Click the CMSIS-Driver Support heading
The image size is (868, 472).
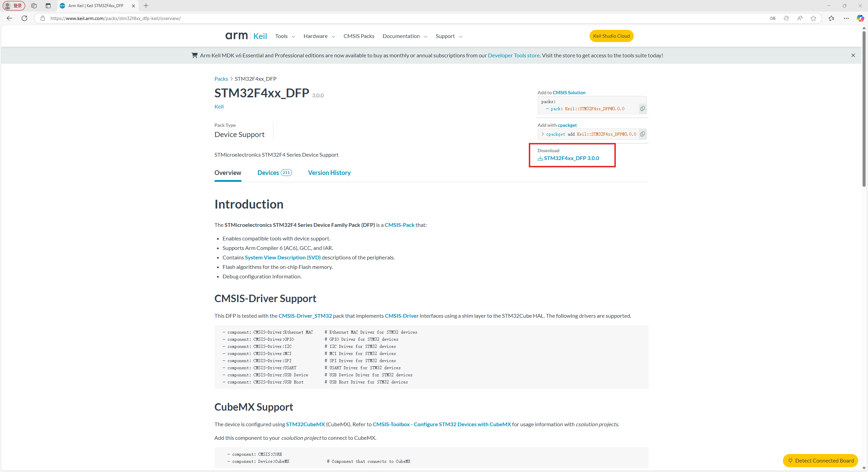[x=265, y=298]
